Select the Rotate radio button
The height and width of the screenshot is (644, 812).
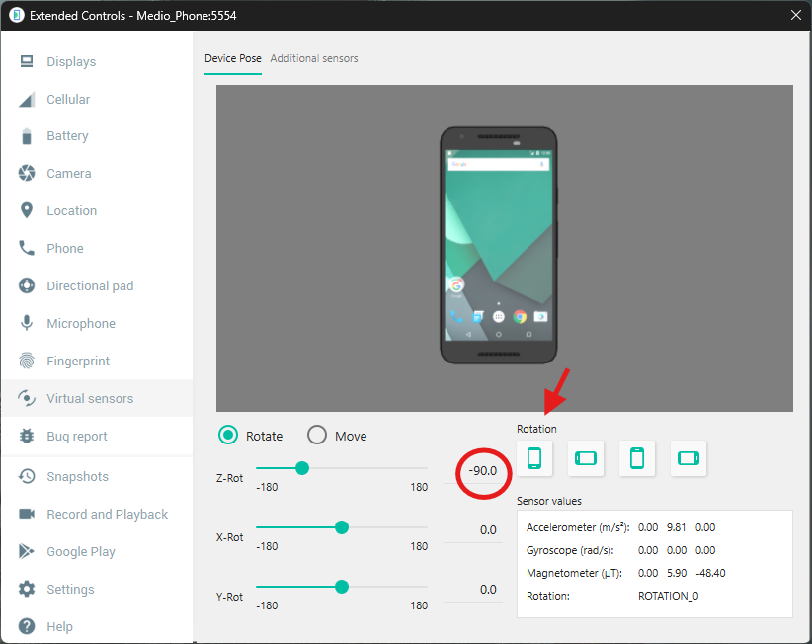tap(229, 436)
